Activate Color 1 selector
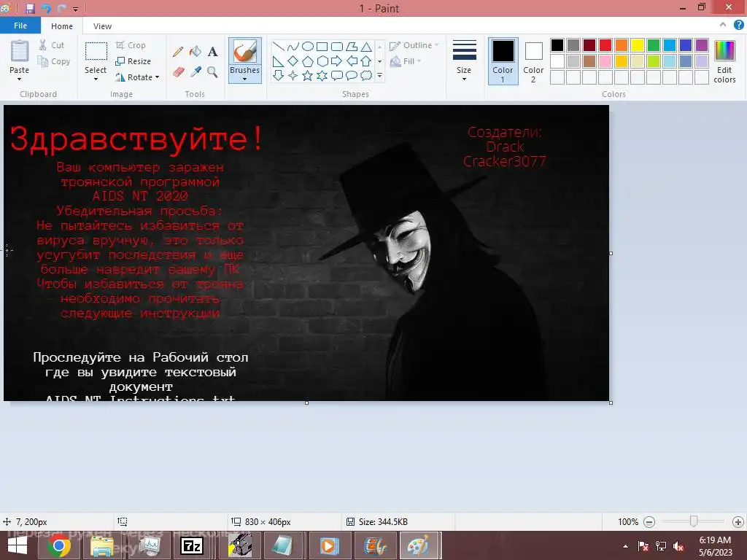The image size is (747, 560). [503, 61]
